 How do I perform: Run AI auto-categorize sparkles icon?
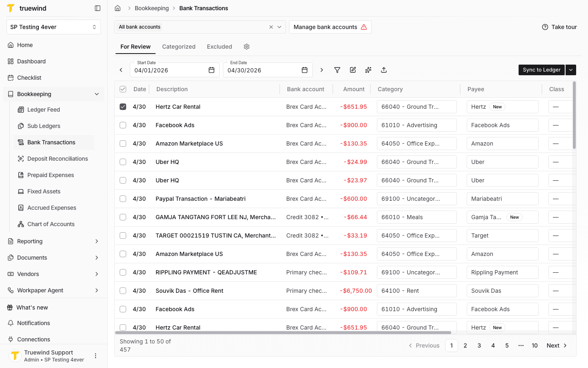[x=368, y=70]
